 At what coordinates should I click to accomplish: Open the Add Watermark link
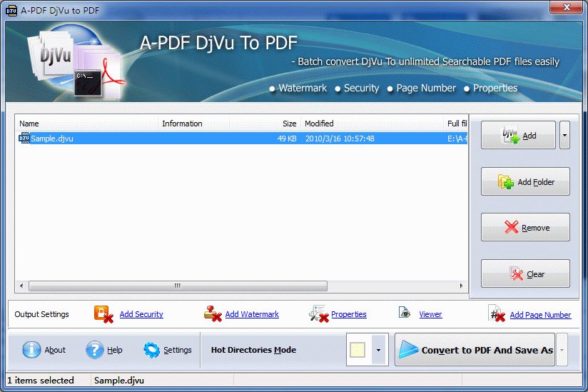point(252,314)
